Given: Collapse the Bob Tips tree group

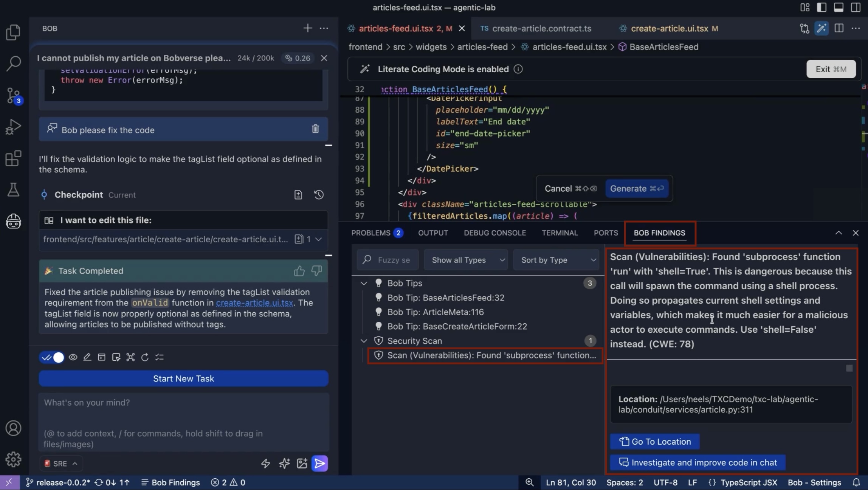Looking at the screenshot, I should coord(364,283).
